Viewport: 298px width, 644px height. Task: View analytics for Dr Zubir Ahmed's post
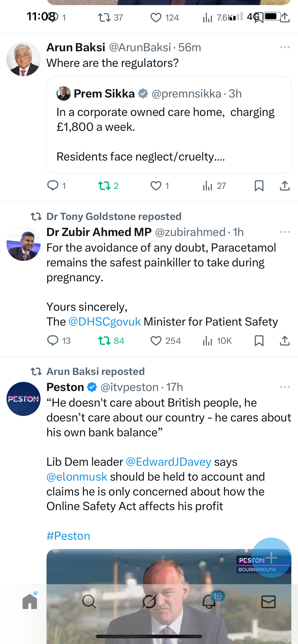(x=207, y=341)
